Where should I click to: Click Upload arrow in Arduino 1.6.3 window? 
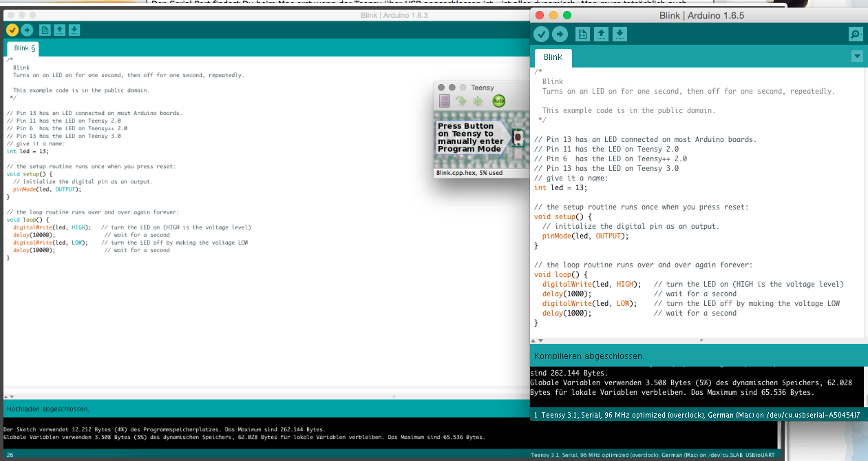point(27,30)
